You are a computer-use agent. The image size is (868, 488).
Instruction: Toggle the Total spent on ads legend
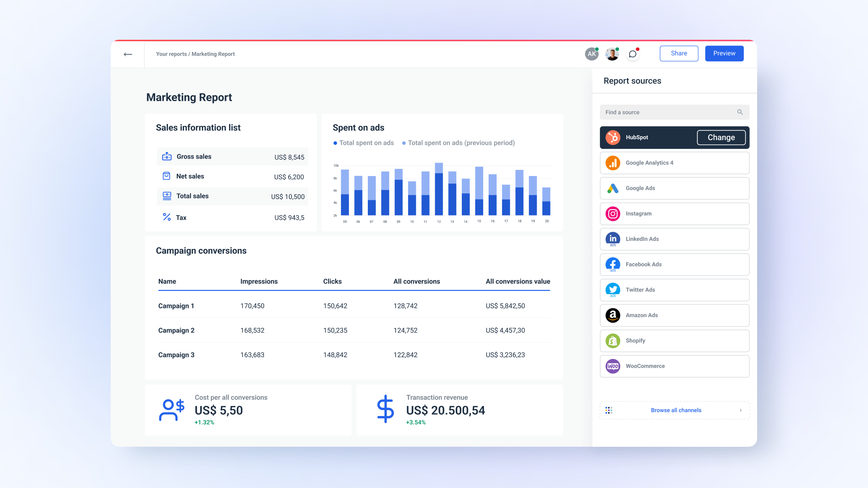[x=363, y=143]
